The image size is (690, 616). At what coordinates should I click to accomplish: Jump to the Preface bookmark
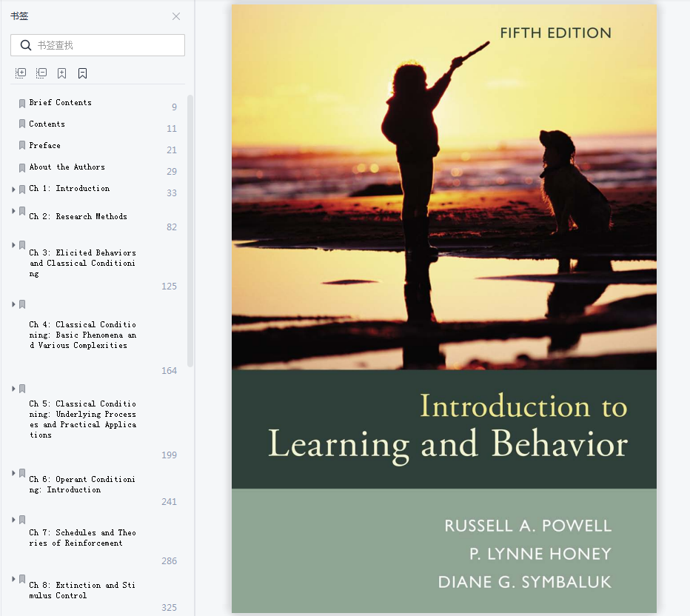[x=45, y=146]
